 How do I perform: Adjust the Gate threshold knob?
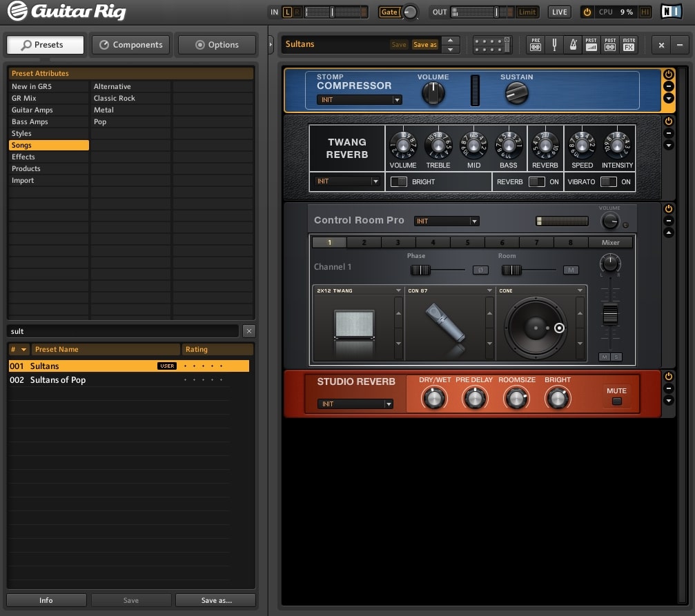411,12
